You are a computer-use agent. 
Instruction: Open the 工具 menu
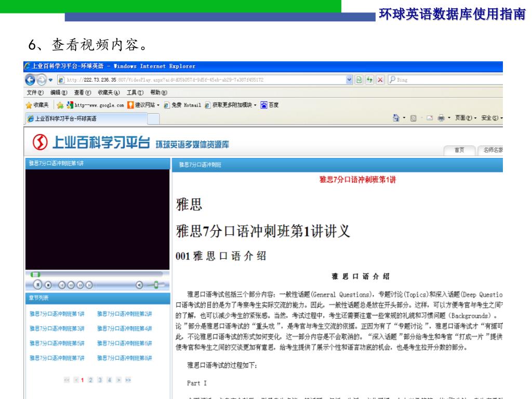(135, 92)
